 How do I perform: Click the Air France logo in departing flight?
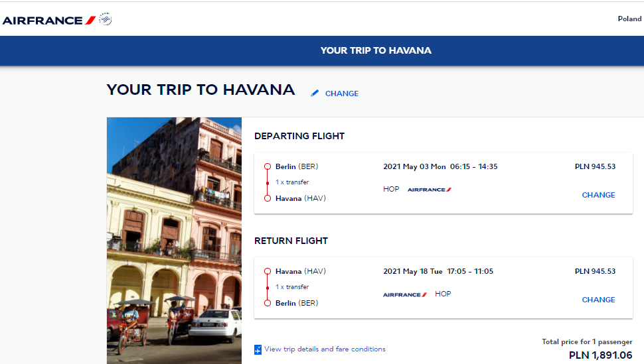(x=429, y=190)
